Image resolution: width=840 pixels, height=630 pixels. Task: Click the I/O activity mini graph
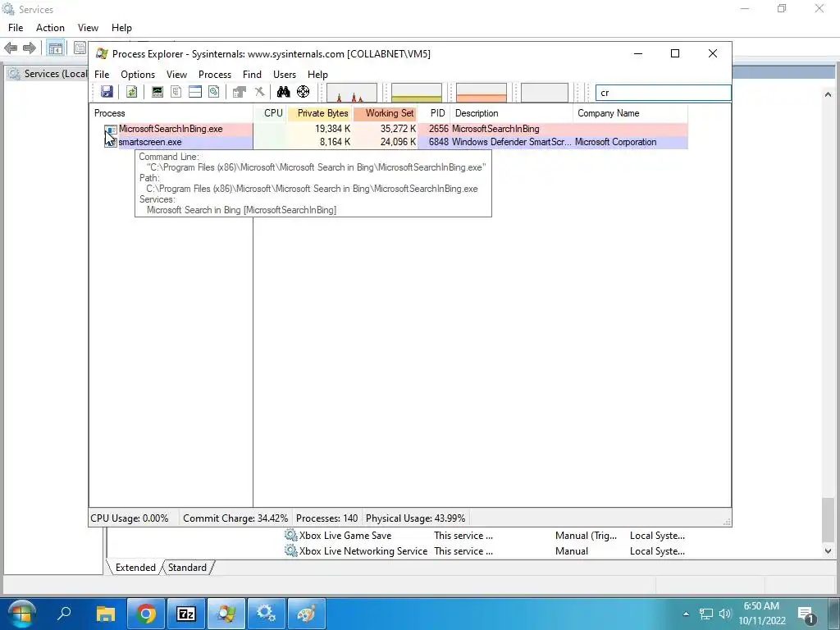(x=545, y=92)
